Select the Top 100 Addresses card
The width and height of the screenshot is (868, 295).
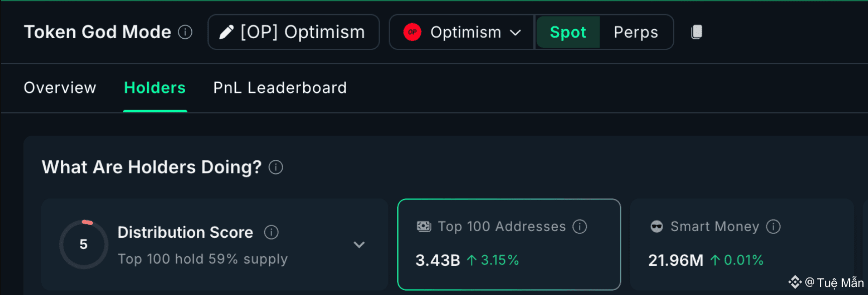(509, 245)
